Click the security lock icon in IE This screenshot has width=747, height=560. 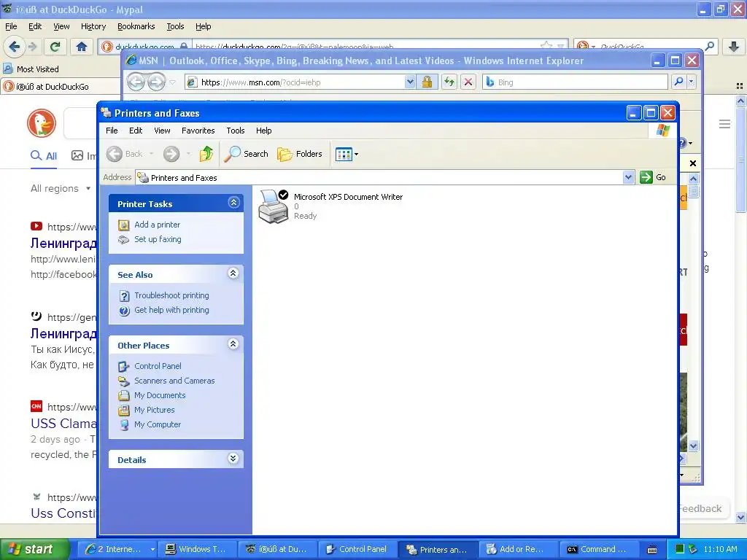click(x=427, y=82)
